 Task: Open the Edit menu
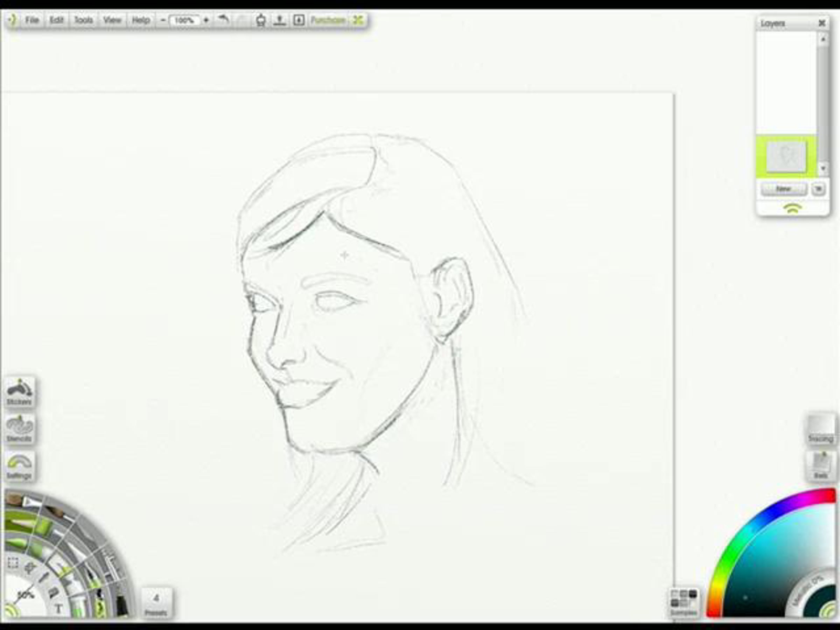(x=57, y=20)
